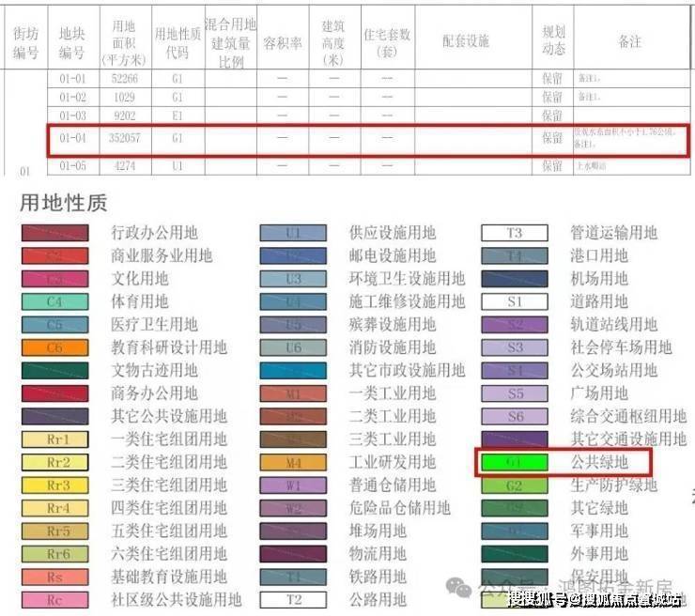
Task: Click the 规划动态 column header
Action: pyautogui.click(x=553, y=39)
